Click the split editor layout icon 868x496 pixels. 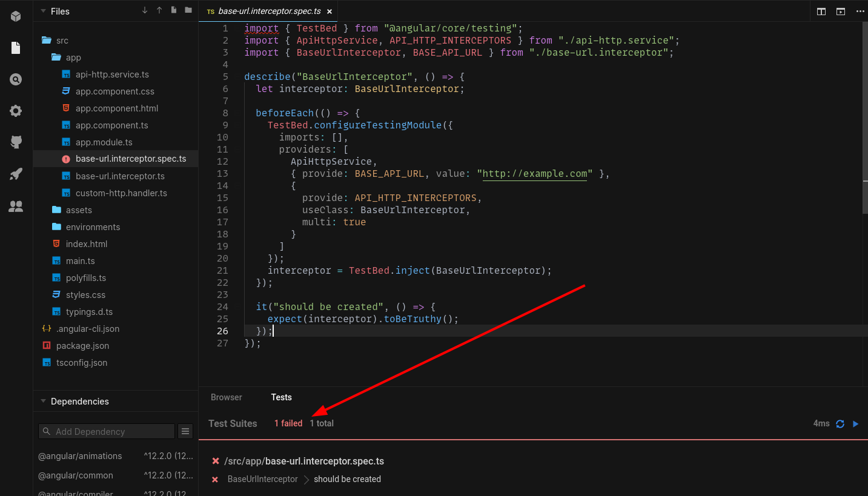[x=821, y=12]
